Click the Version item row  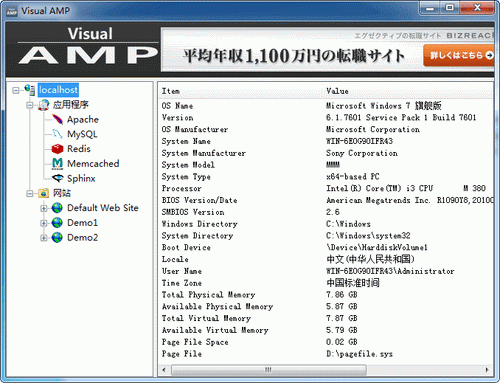coord(325,118)
